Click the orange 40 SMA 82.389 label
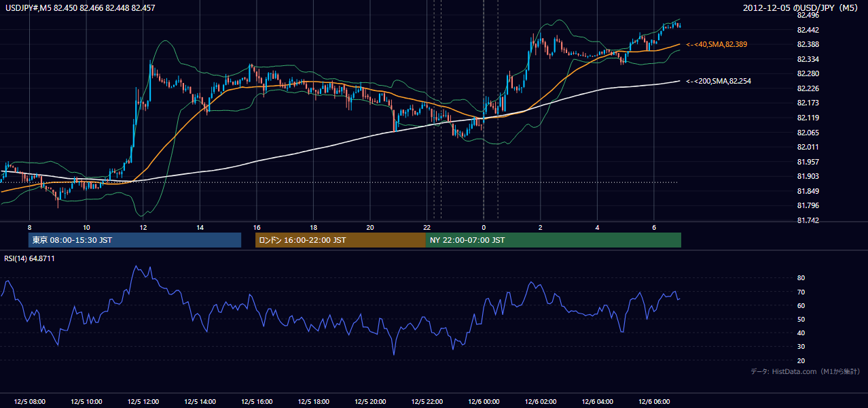 coord(717,44)
